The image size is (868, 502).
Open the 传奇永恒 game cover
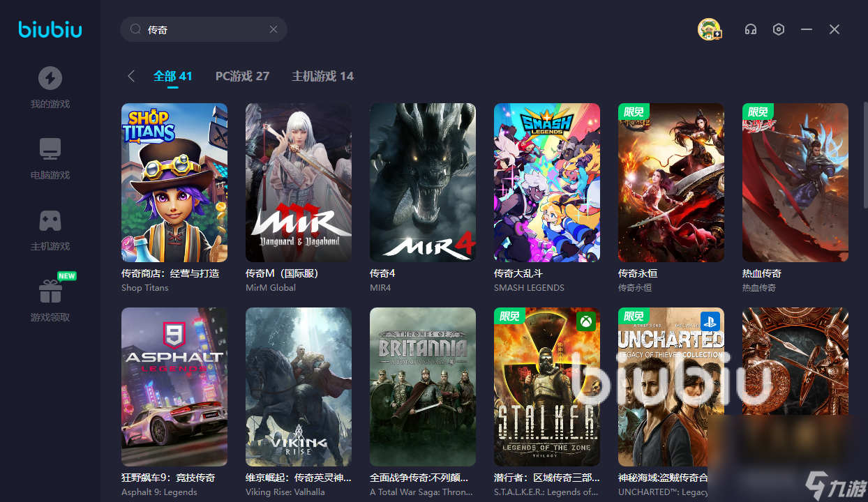(x=671, y=183)
